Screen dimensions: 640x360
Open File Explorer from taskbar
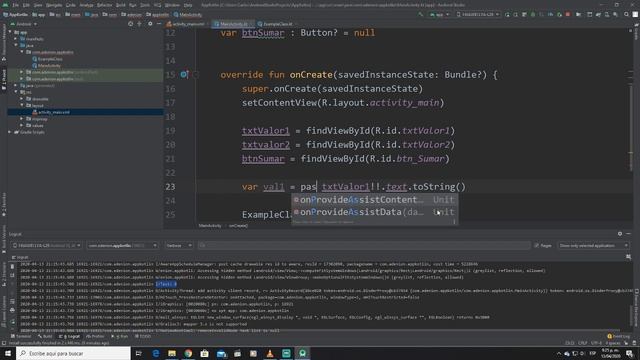point(172,353)
